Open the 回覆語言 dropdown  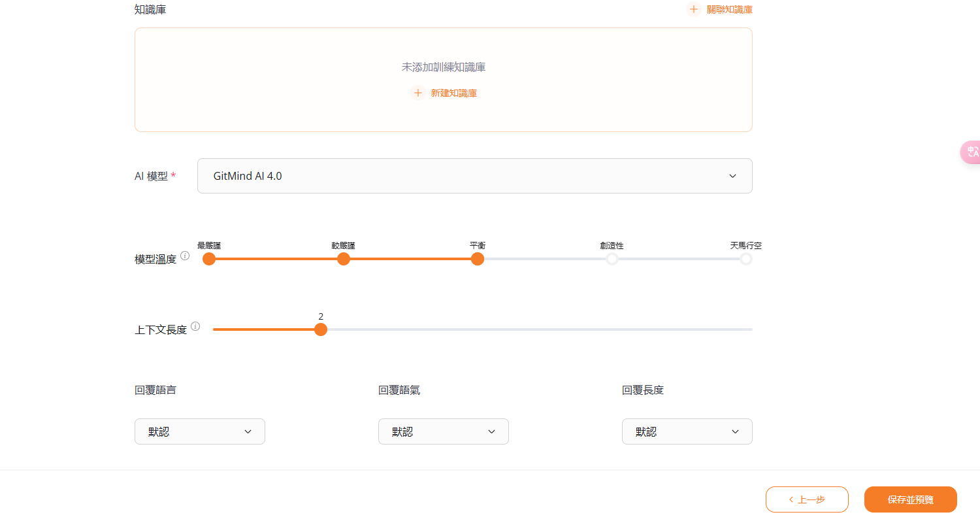pos(200,431)
